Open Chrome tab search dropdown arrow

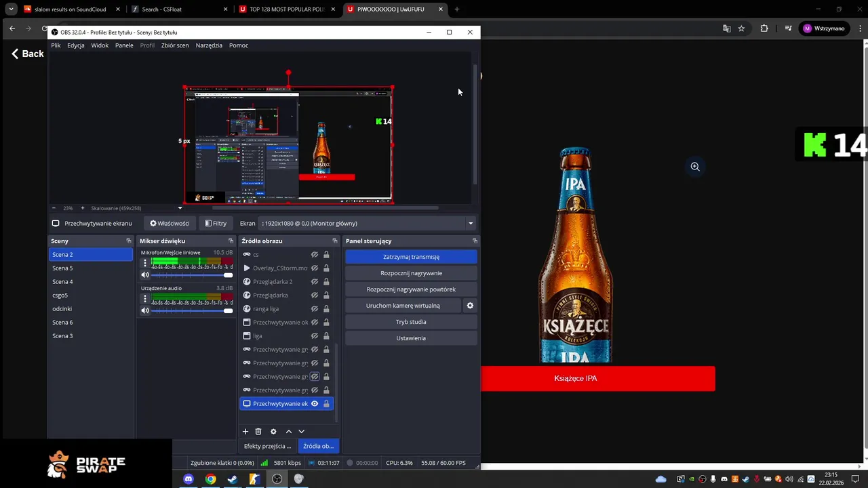(x=11, y=9)
